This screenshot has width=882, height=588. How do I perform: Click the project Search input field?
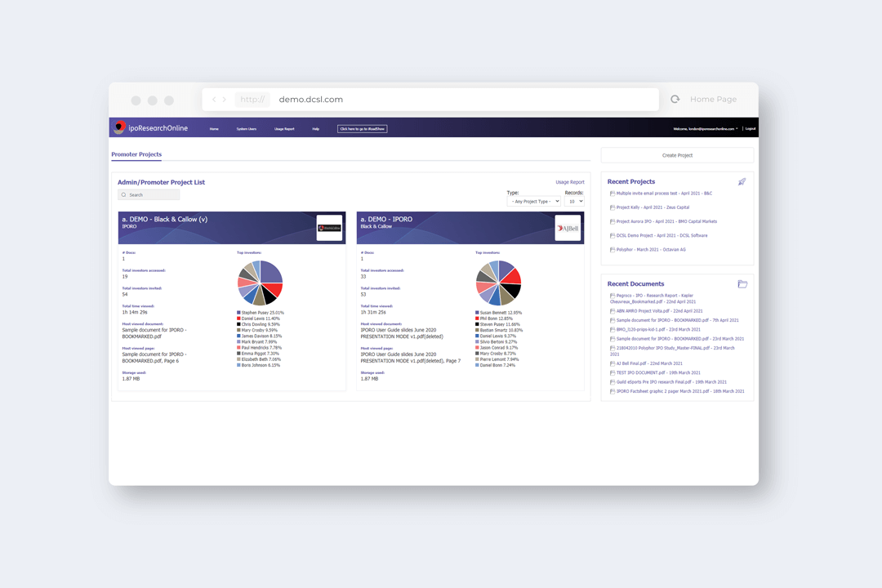point(149,194)
